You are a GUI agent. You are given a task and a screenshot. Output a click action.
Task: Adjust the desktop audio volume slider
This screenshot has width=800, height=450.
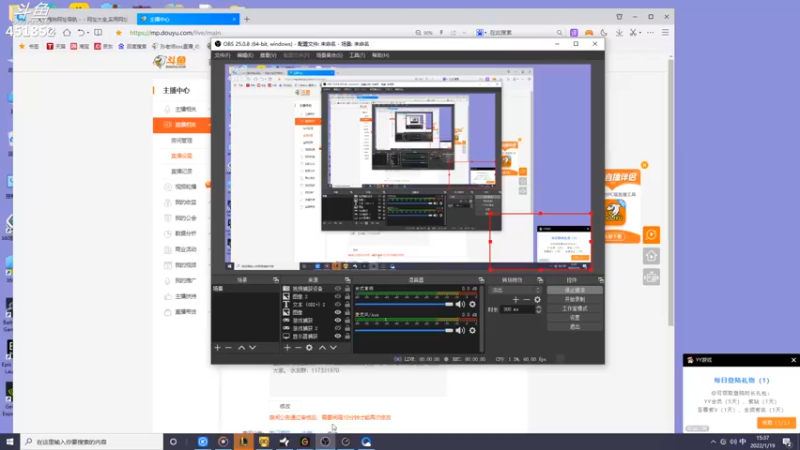point(404,304)
